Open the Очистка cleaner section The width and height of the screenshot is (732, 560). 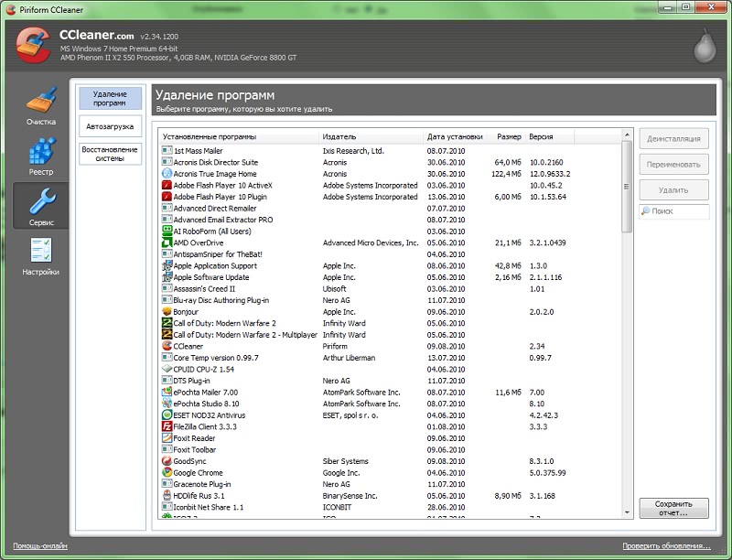point(41,105)
